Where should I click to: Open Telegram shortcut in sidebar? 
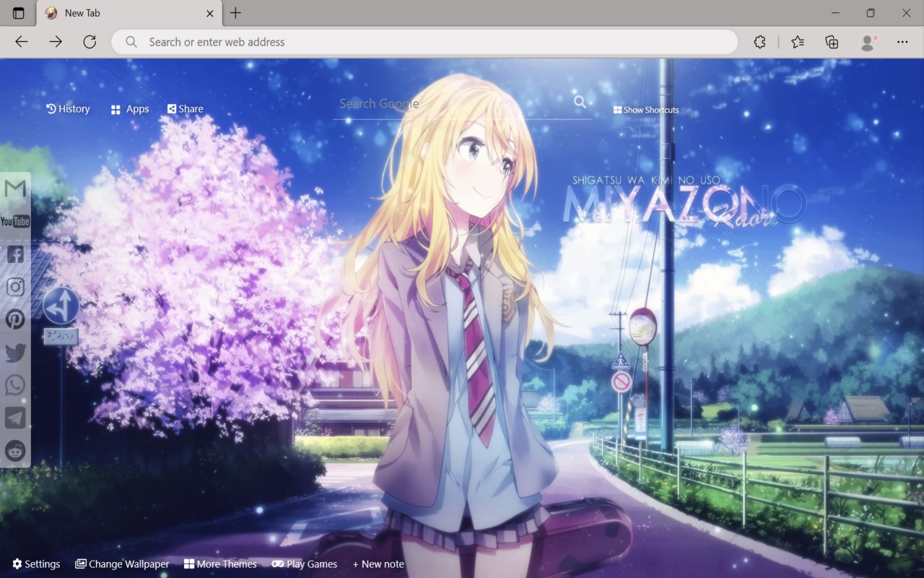pos(15,418)
